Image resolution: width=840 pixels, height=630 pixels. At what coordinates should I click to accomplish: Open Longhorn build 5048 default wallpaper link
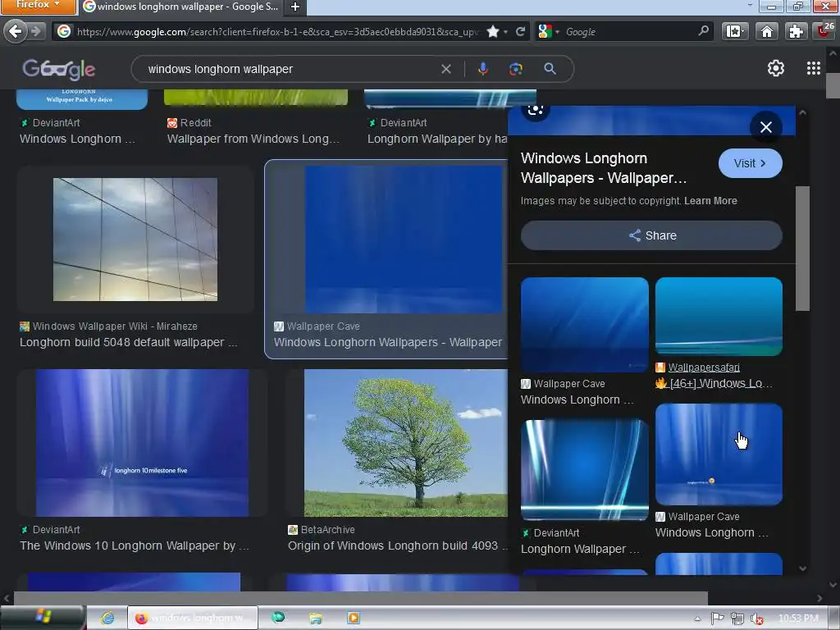129,342
